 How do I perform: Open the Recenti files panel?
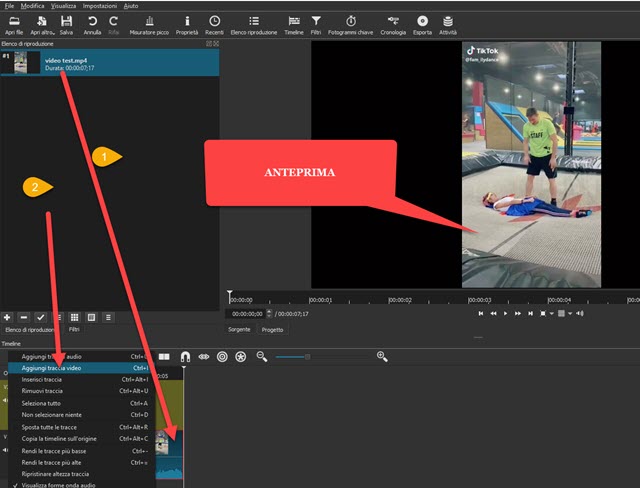[x=214, y=25]
